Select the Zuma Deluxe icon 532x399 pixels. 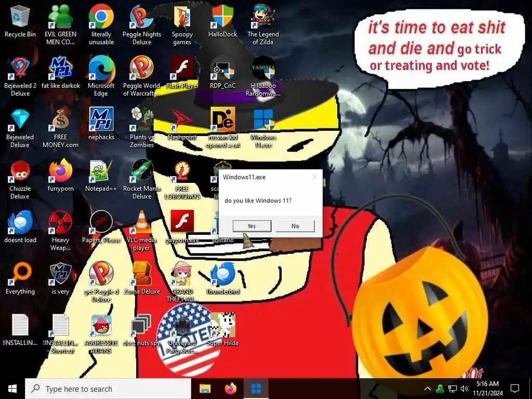click(142, 278)
